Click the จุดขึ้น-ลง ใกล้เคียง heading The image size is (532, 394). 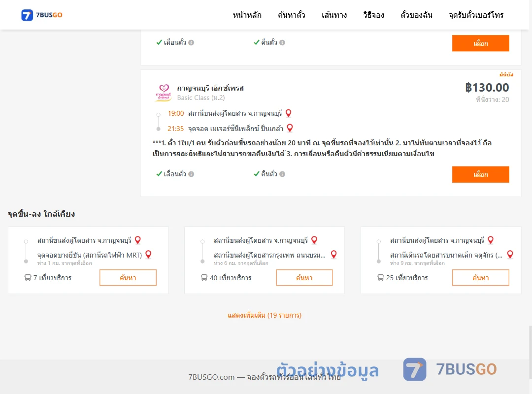(41, 214)
